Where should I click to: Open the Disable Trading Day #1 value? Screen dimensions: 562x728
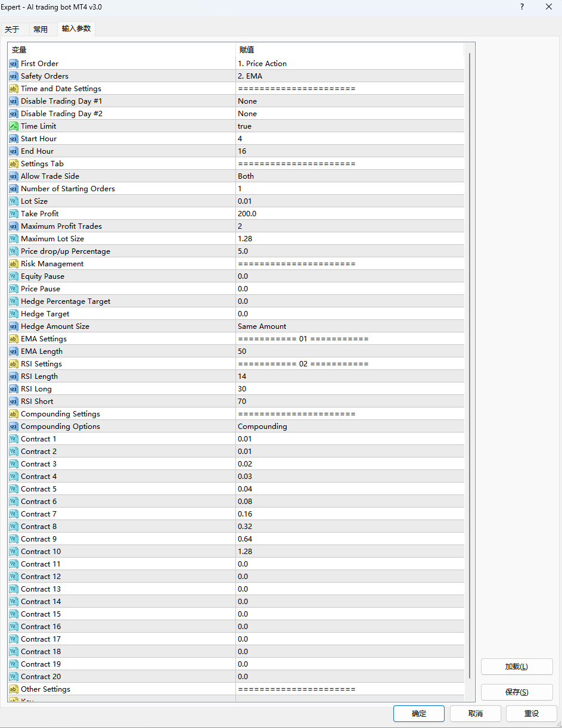[247, 101]
